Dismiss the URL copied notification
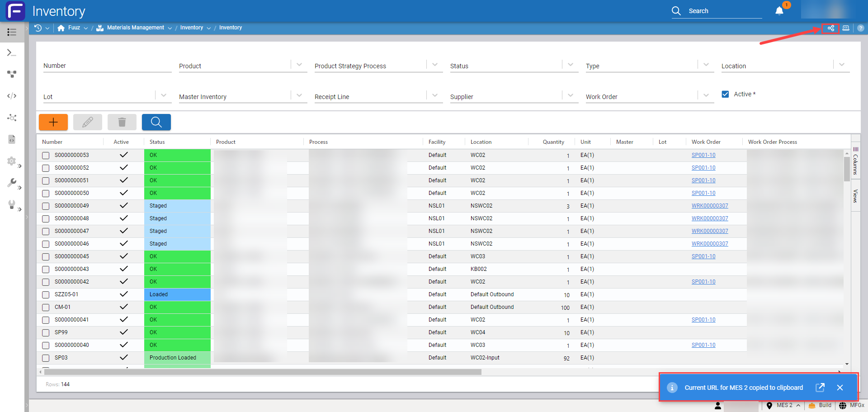868x412 pixels. [x=840, y=388]
